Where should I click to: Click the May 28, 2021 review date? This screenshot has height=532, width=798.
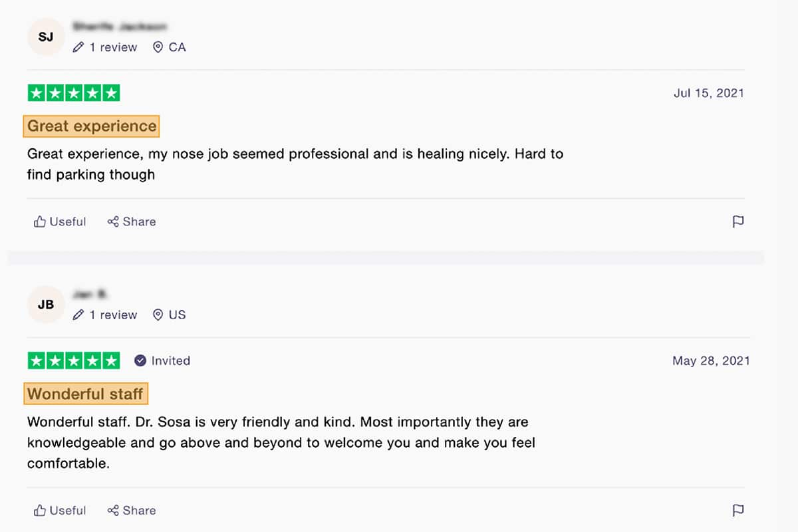pyautogui.click(x=710, y=361)
